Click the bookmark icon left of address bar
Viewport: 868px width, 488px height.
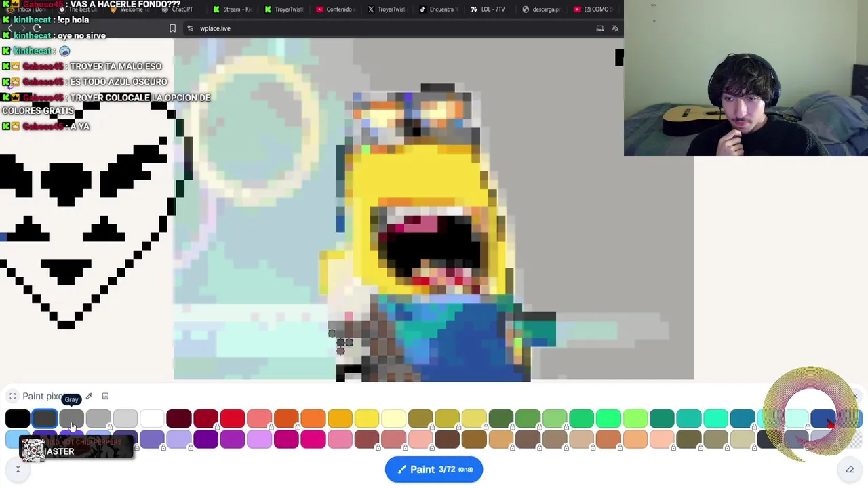click(172, 28)
